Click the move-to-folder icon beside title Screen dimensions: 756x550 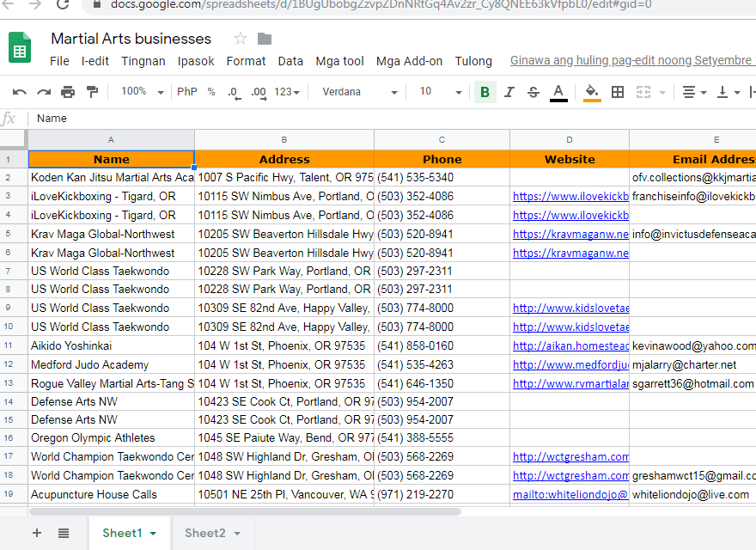click(x=265, y=39)
